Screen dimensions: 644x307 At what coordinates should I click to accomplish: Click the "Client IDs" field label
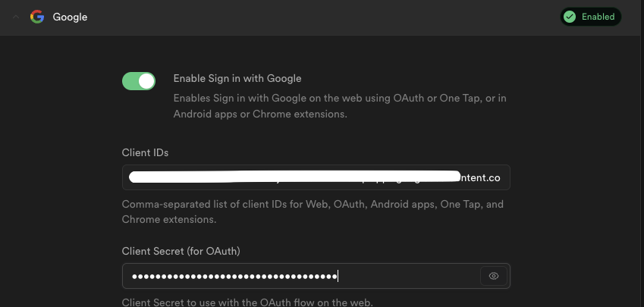point(145,152)
